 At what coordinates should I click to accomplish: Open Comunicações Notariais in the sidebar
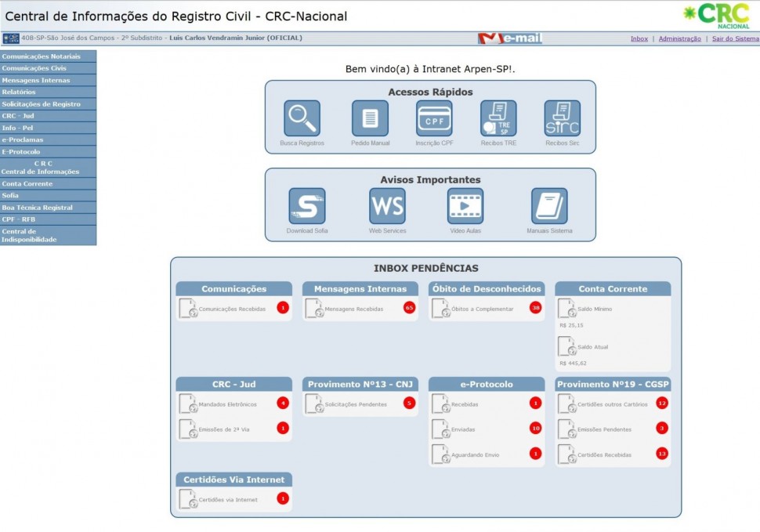click(42, 56)
